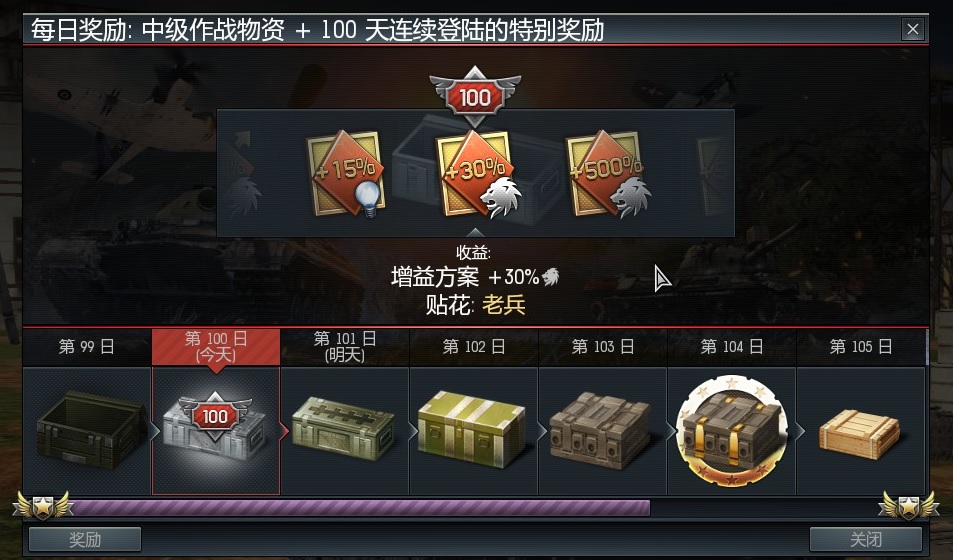
Task: Click the purple login streak progress bar
Action: [361, 508]
